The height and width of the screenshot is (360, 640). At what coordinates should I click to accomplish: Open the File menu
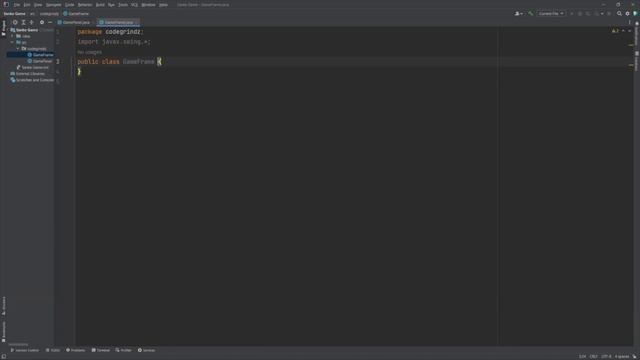[17, 5]
